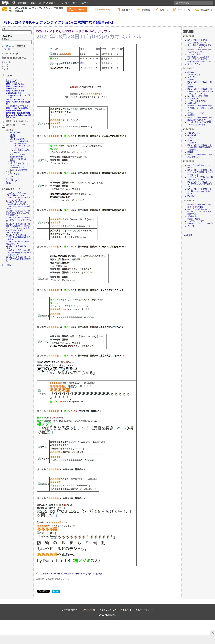215x644 pixels.
Task: Click the cat.jpeg image in the character table
Action: [55, 54]
